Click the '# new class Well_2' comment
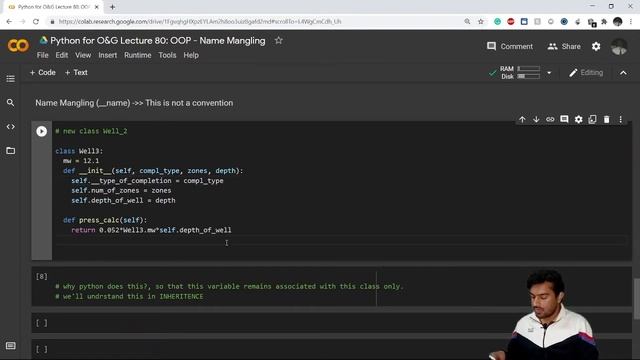This screenshot has width=640, height=360. [x=91, y=131]
